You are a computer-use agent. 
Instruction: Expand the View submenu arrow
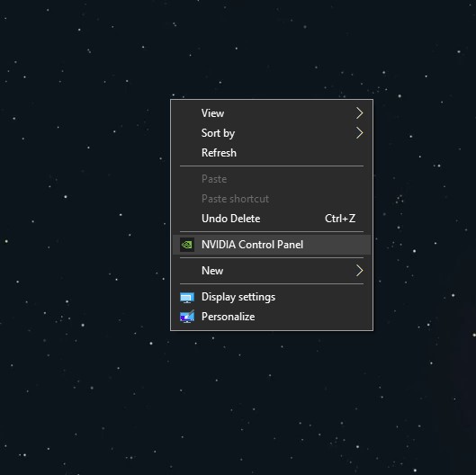pyautogui.click(x=359, y=113)
